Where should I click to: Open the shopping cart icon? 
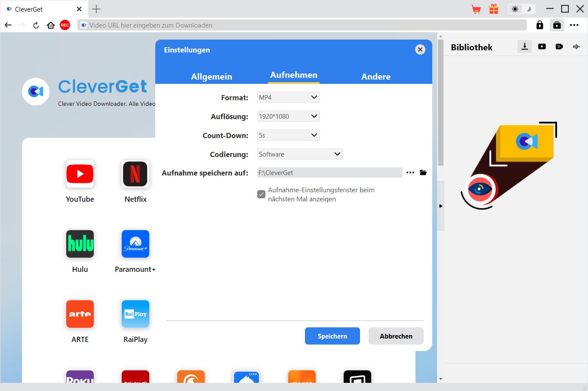pos(476,9)
